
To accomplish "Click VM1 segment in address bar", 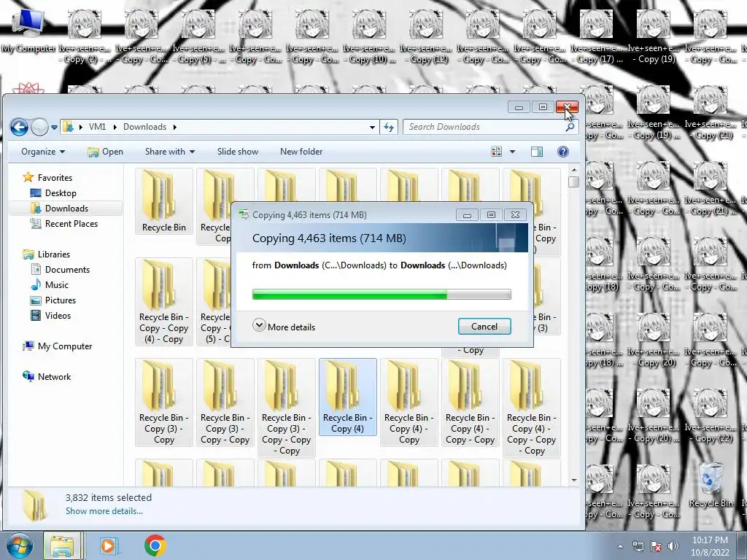I will pos(97,127).
